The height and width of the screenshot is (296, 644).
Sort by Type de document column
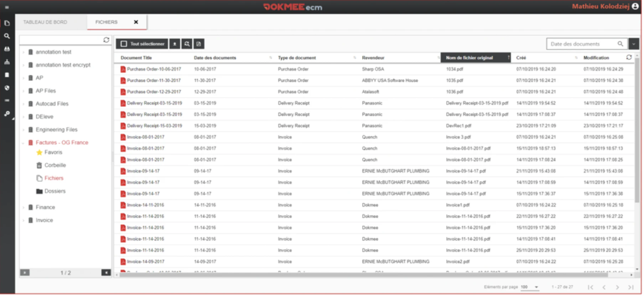click(x=297, y=58)
